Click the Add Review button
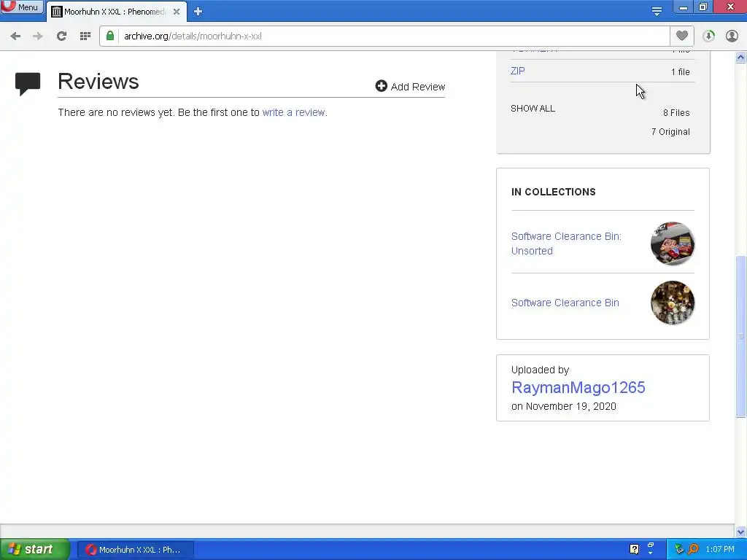Image resolution: width=747 pixels, height=560 pixels. pos(410,86)
